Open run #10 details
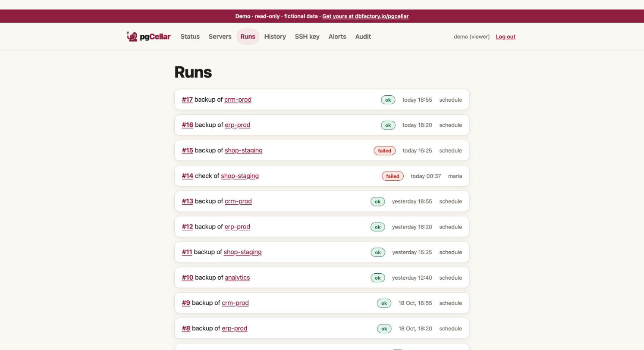Viewport: 644px width, 350px height. pos(188,278)
